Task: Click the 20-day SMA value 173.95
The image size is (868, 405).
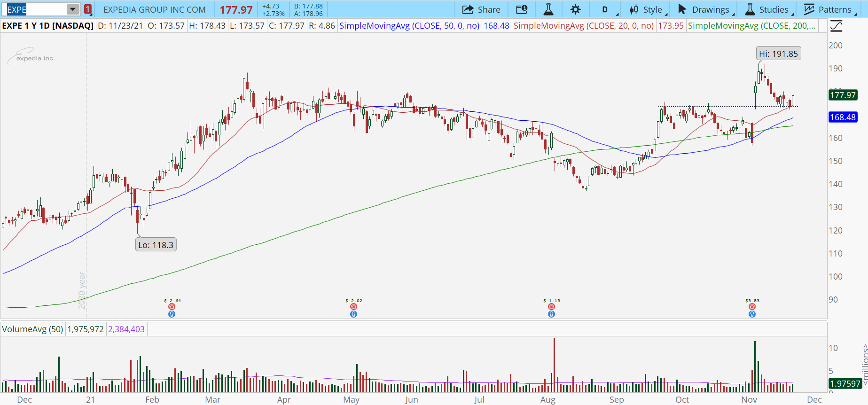Action: point(671,26)
